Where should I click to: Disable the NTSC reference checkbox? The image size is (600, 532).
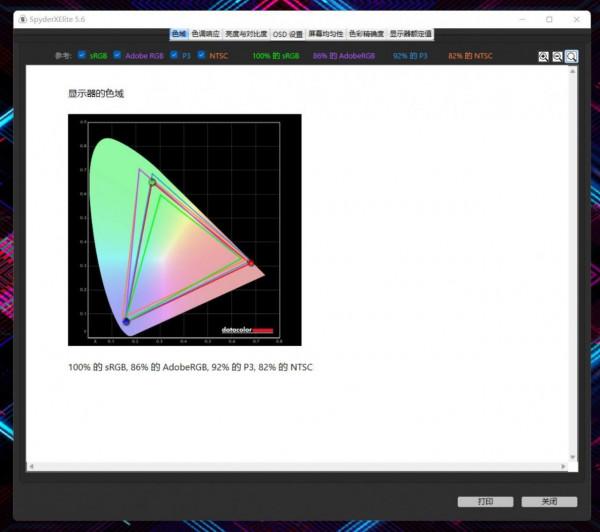click(x=201, y=56)
